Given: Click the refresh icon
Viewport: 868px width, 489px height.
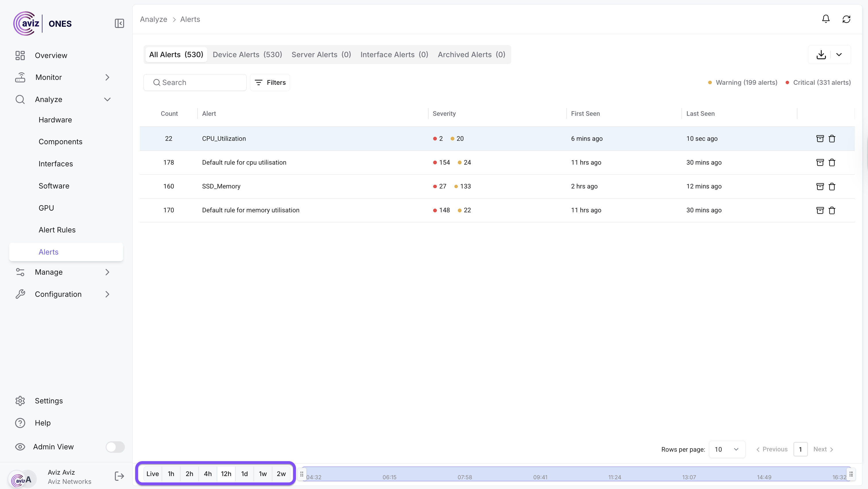Looking at the screenshot, I should (846, 19).
